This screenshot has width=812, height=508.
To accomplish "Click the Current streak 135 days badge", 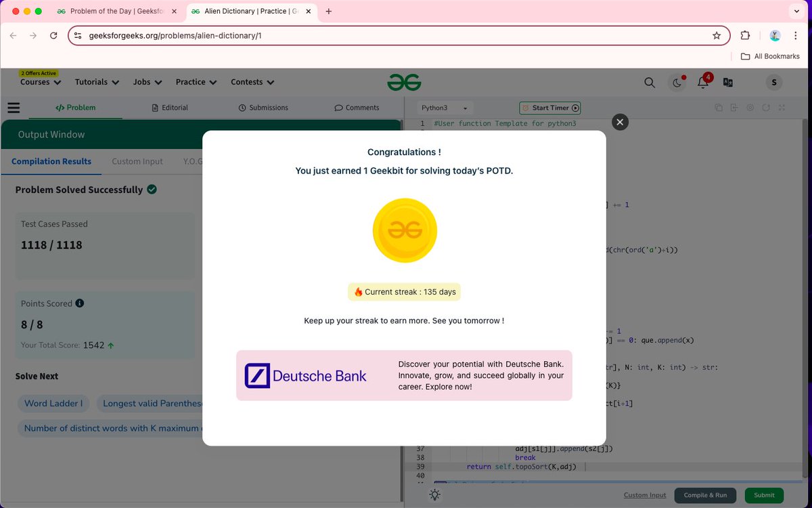I will (x=404, y=292).
